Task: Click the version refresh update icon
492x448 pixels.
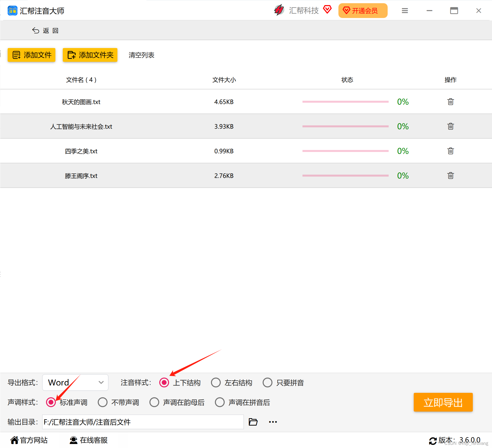Action: 433,440
